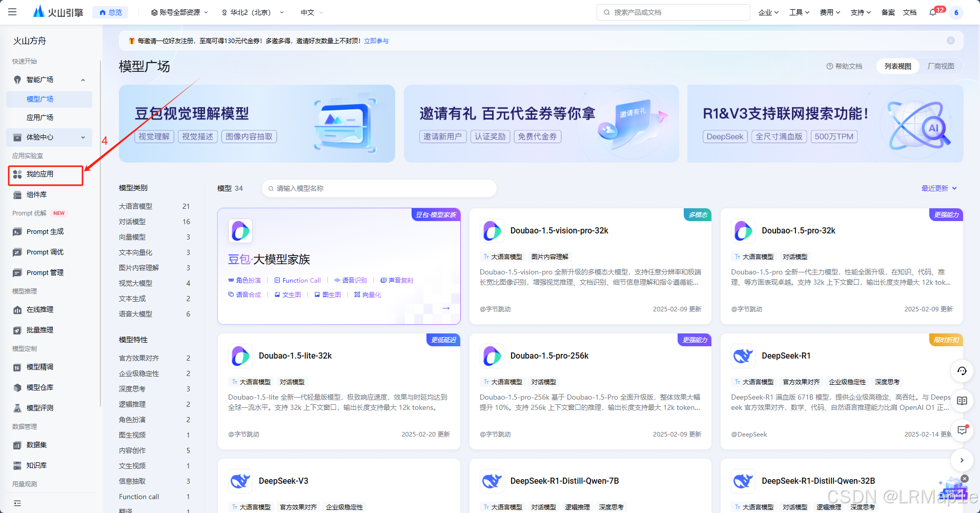
Task: Open the 中文 language dropdown
Action: (312, 12)
